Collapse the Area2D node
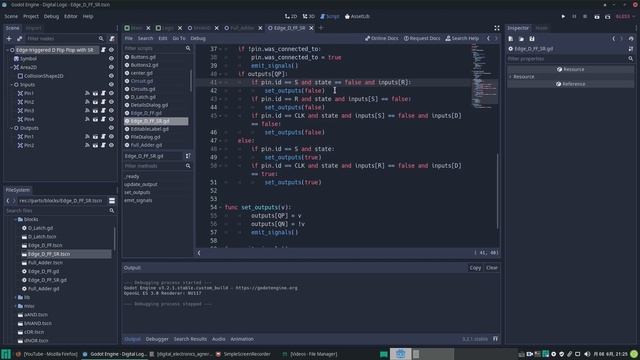The image size is (640, 360). click(x=11, y=67)
